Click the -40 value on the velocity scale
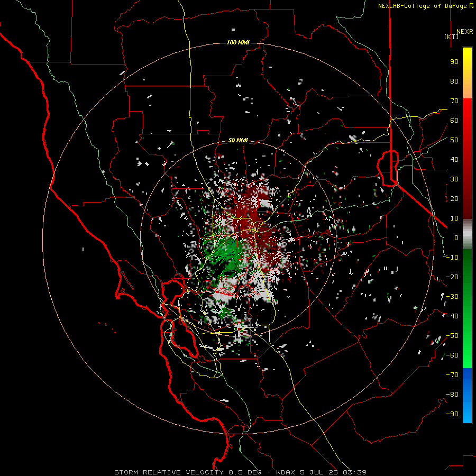The height and width of the screenshot is (476, 476). pos(452,316)
